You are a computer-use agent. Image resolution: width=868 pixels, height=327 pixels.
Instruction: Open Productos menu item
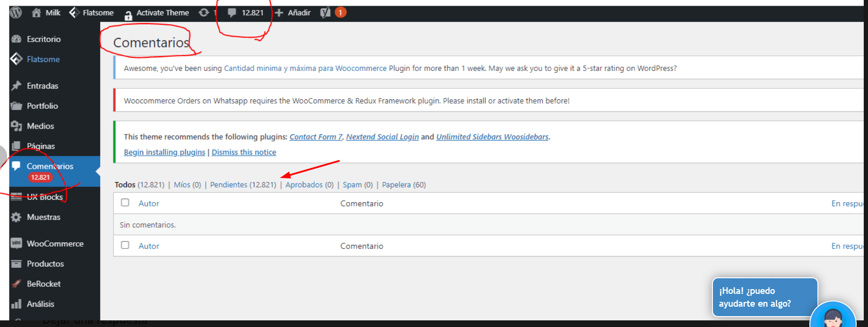tap(45, 264)
